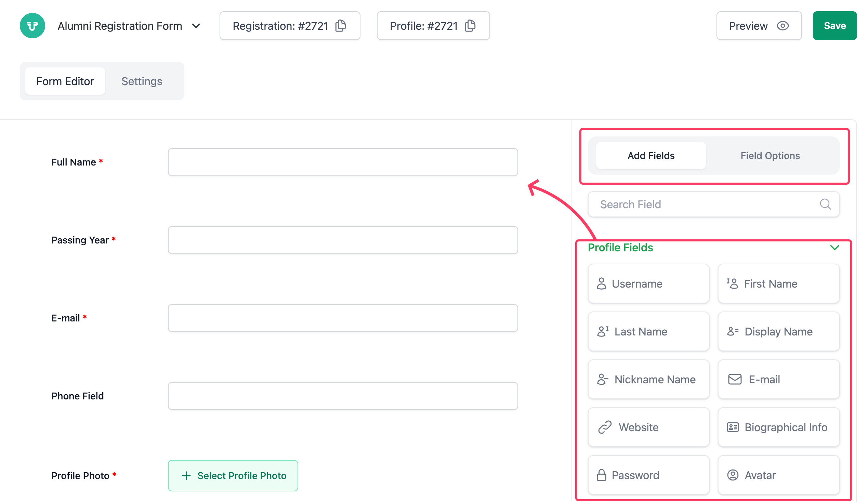Click the copy icon next to Registration #2721
The width and height of the screenshot is (868, 502).
pos(341,26)
